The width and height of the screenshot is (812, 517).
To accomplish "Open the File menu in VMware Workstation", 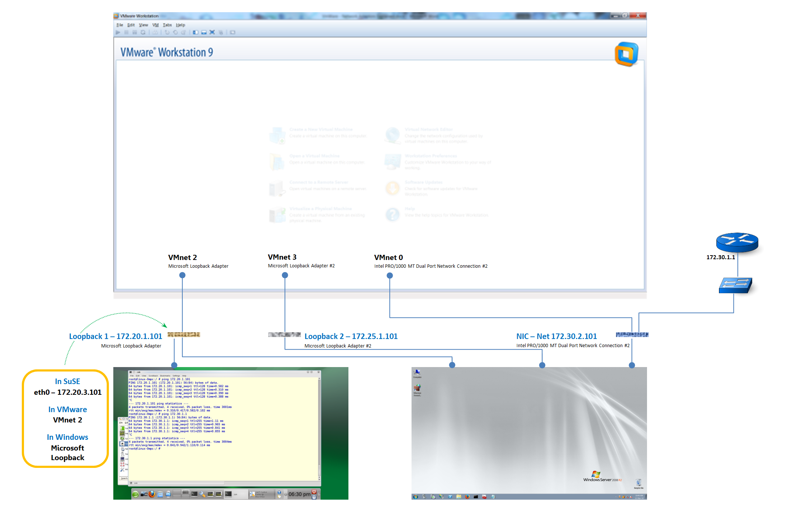I will tap(120, 25).
